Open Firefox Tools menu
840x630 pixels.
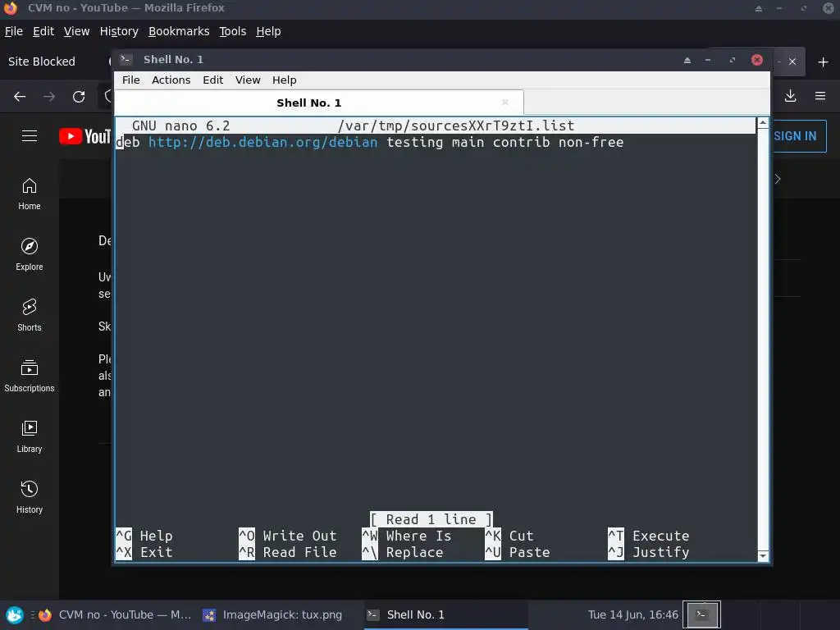[x=232, y=32]
